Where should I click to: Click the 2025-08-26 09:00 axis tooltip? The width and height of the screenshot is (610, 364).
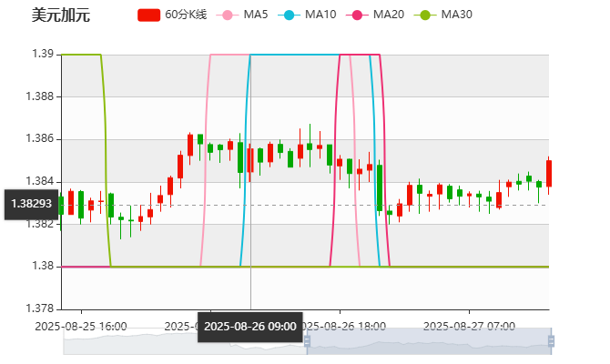250,327
